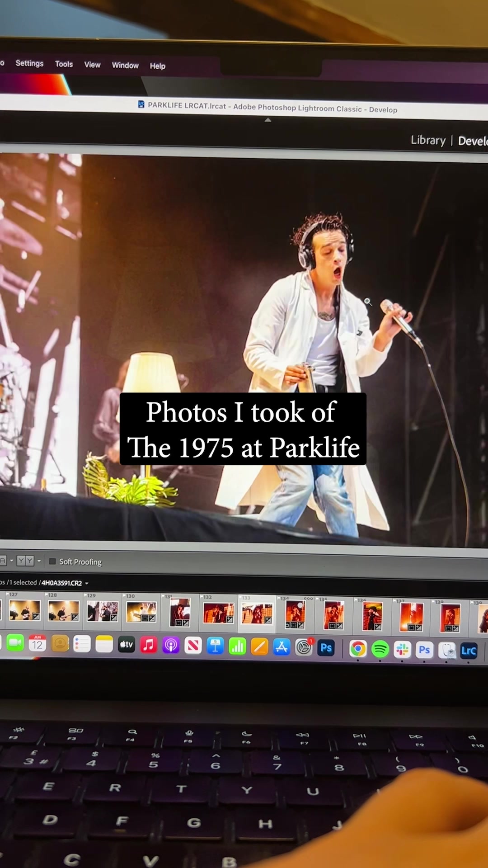Viewport: 488px width, 868px height.
Task: Toggle the Y|Y before/after view button
Action: pos(25,561)
